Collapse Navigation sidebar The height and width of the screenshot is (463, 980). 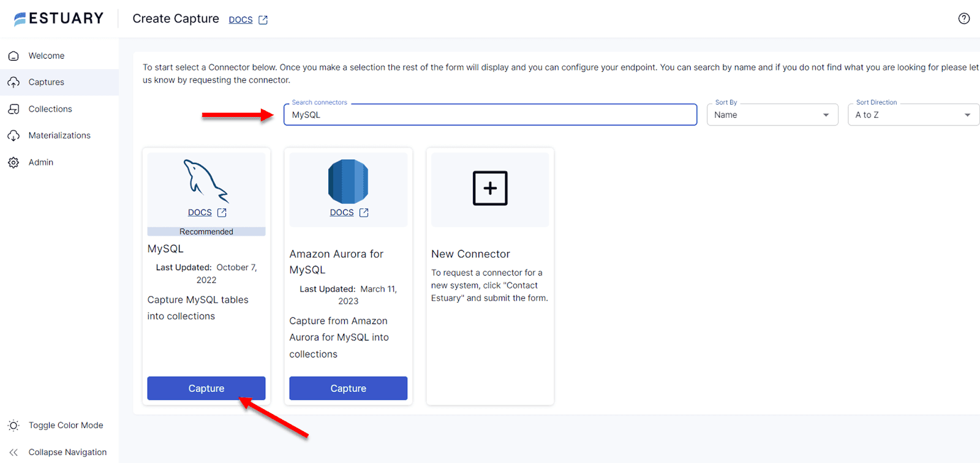tap(67, 452)
